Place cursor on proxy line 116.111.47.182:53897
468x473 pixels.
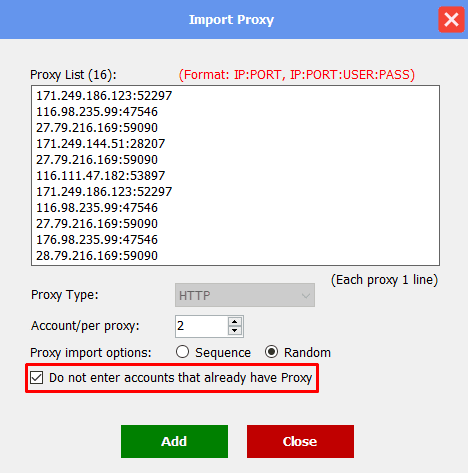click(100, 176)
